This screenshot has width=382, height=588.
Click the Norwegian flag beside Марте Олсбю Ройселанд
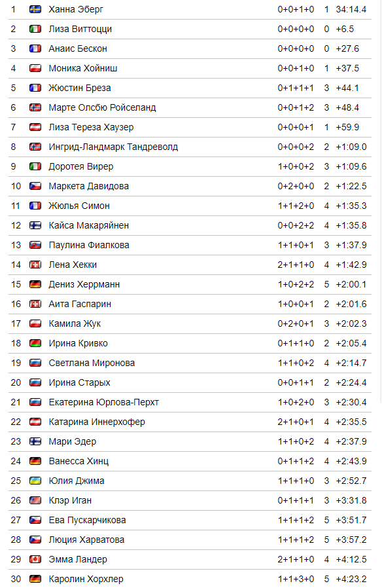point(35,107)
